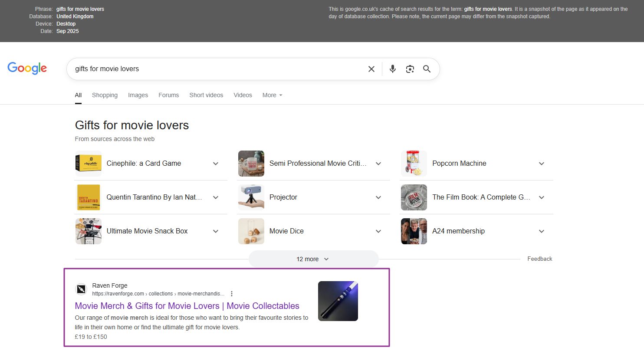Click the magnifying glass search button
Viewport: 644px width, 351px height.
pyautogui.click(x=427, y=69)
